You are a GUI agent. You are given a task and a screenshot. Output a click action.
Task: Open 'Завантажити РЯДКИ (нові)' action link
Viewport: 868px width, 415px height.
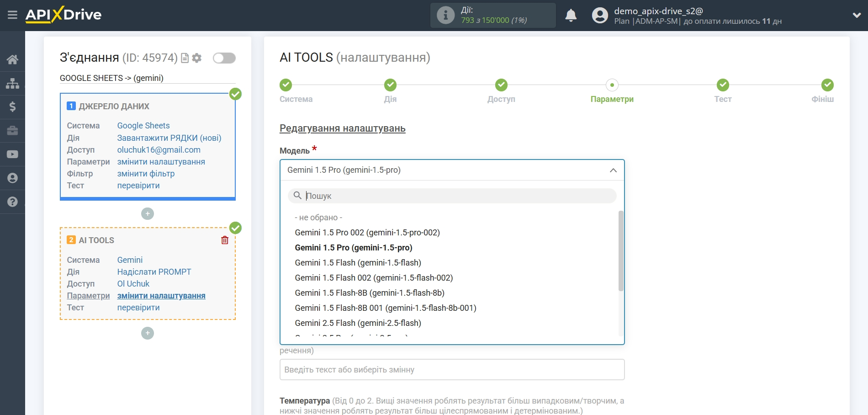point(169,138)
